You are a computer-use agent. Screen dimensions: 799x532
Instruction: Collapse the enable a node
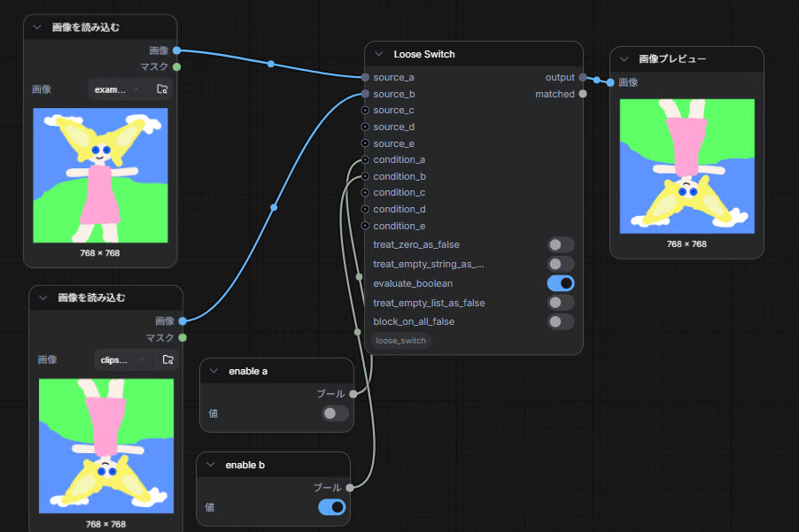point(214,371)
